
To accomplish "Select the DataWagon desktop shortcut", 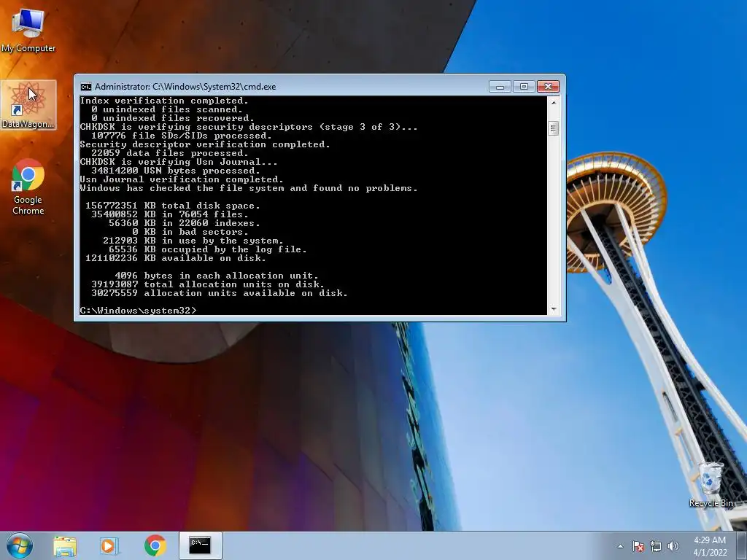I will click(x=28, y=105).
